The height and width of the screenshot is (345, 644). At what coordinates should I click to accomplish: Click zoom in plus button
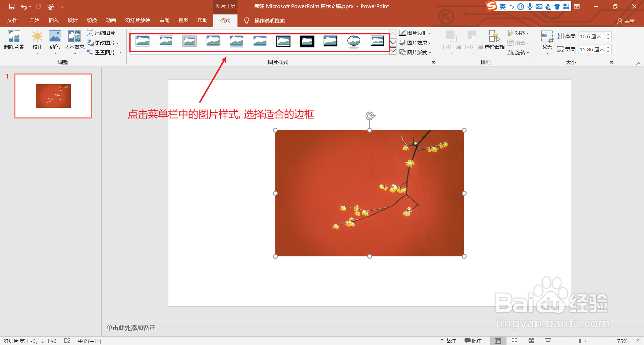click(610, 341)
